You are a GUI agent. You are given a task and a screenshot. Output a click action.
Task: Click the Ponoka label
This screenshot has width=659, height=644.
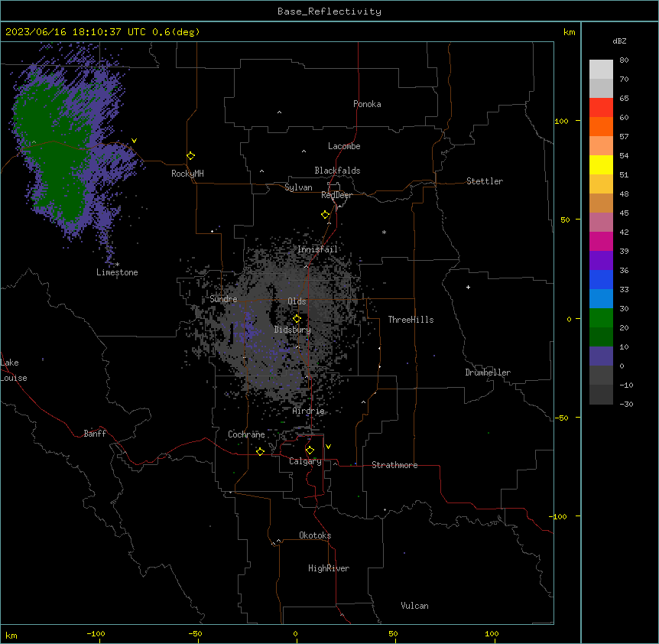pyautogui.click(x=367, y=104)
